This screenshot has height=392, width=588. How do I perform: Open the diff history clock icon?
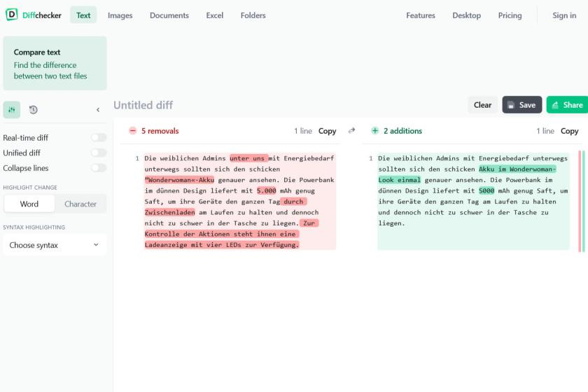point(34,110)
